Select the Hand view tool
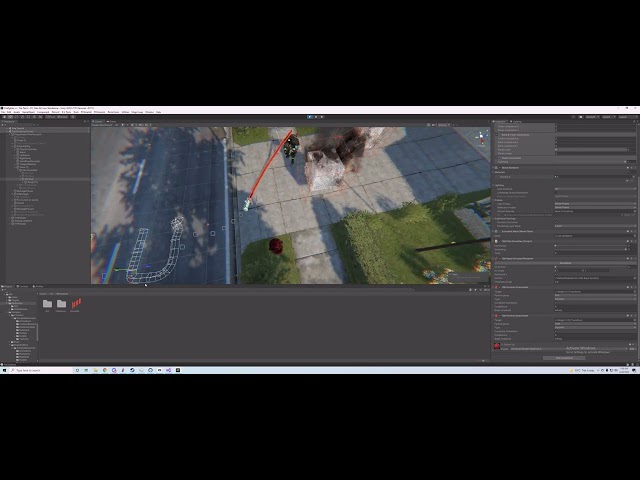The height and width of the screenshot is (480, 640). tap(4, 117)
